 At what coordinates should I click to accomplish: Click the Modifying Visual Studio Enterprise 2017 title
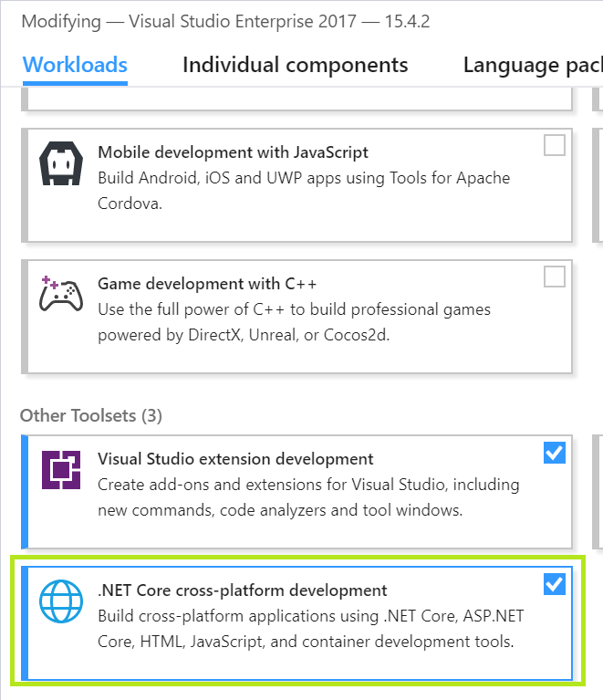(x=226, y=22)
